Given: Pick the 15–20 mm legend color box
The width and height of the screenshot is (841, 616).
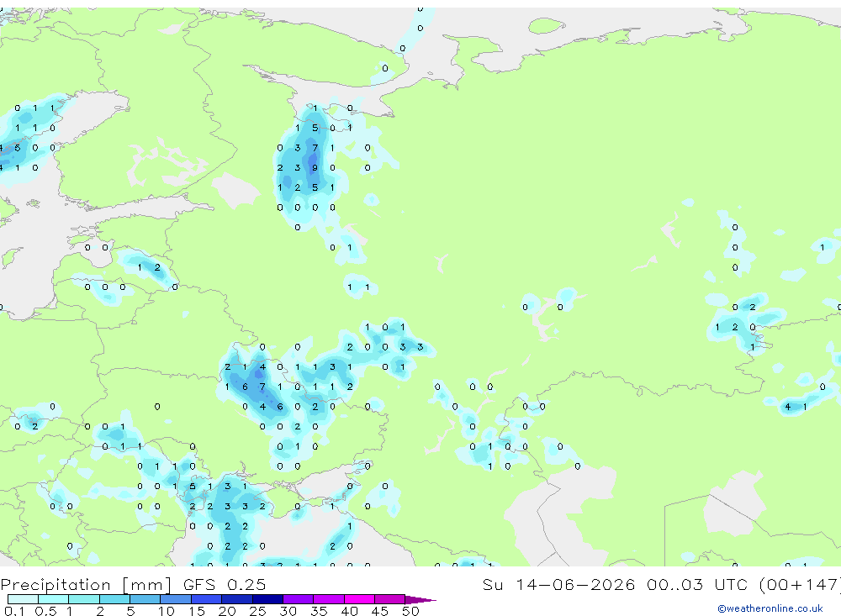Looking at the screenshot, I should [207, 599].
